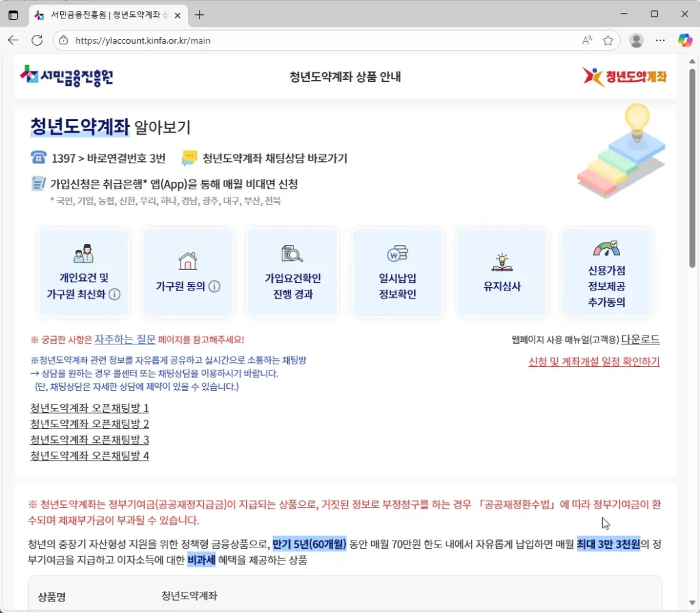Open the 일시납입 정보확인 coin icon
The width and height of the screenshot is (700, 613).
pyautogui.click(x=397, y=254)
